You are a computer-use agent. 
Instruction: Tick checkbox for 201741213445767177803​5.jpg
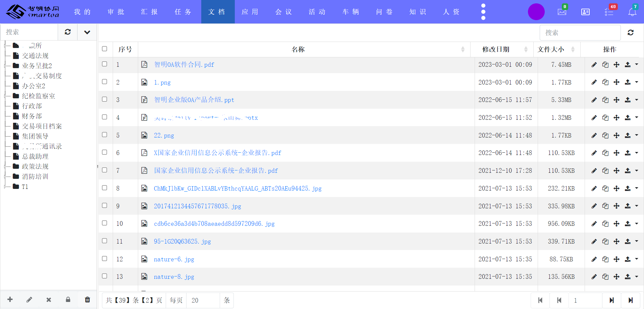click(x=105, y=205)
